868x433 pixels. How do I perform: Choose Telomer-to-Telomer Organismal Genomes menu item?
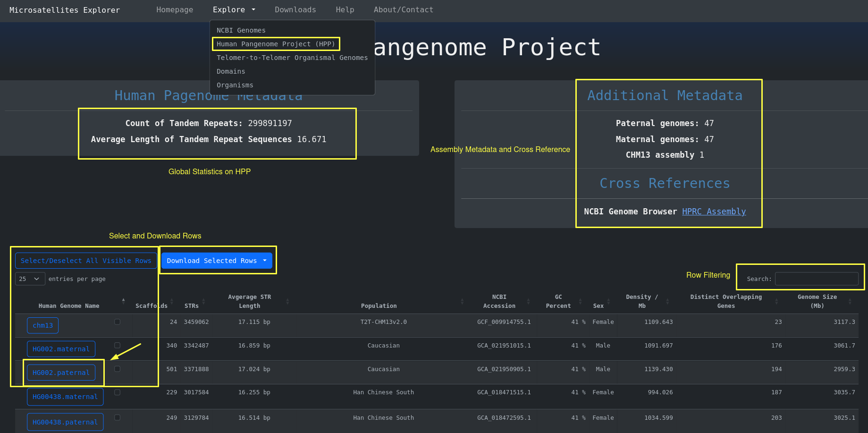(292, 58)
